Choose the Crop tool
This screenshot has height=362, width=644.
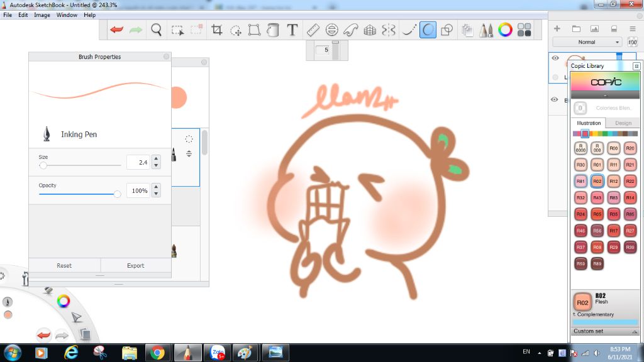[216, 30]
